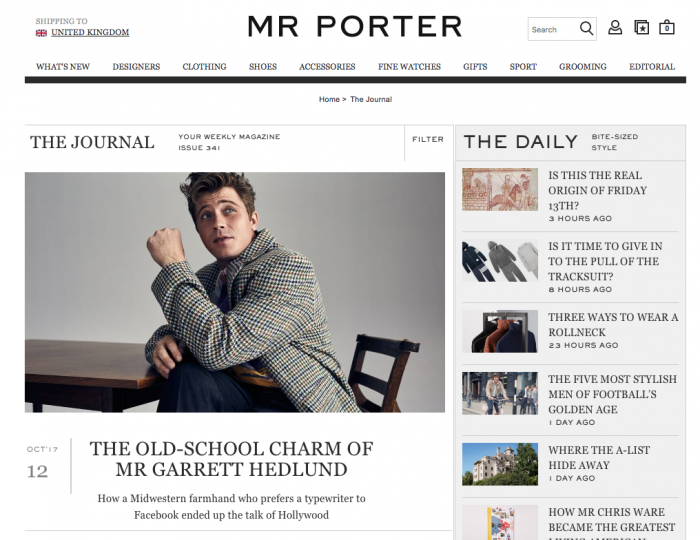Click the Home breadcrumb link

point(329,99)
